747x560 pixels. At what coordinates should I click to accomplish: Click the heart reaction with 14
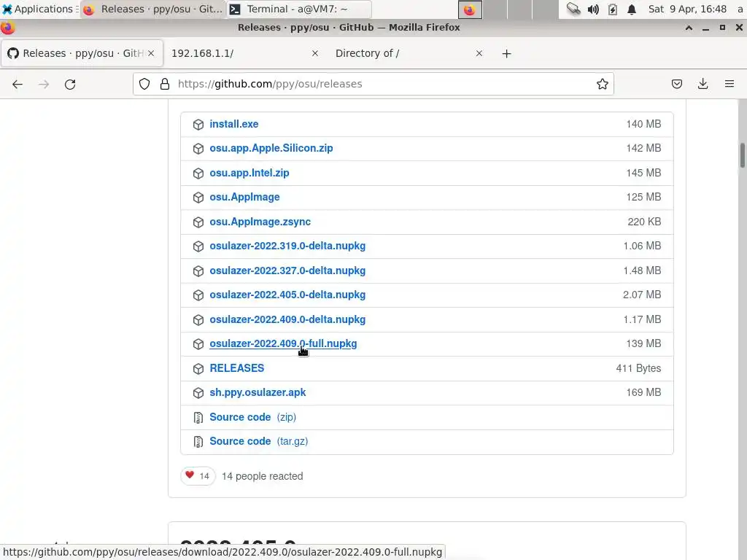198,476
